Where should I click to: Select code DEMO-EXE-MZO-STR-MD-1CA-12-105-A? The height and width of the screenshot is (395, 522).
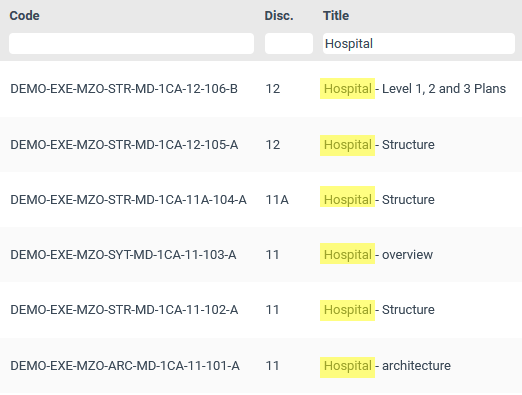(124, 145)
